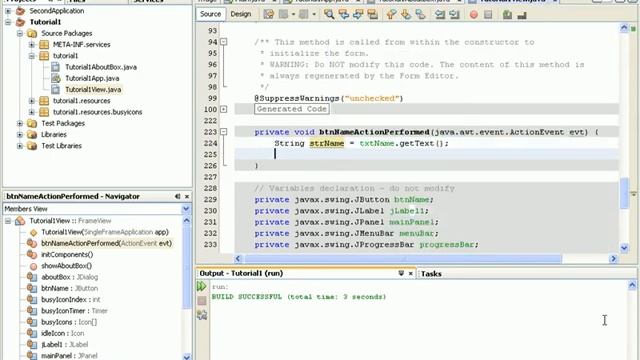Click Shift Line Right icon
The image size is (640, 360).
click(x=454, y=15)
